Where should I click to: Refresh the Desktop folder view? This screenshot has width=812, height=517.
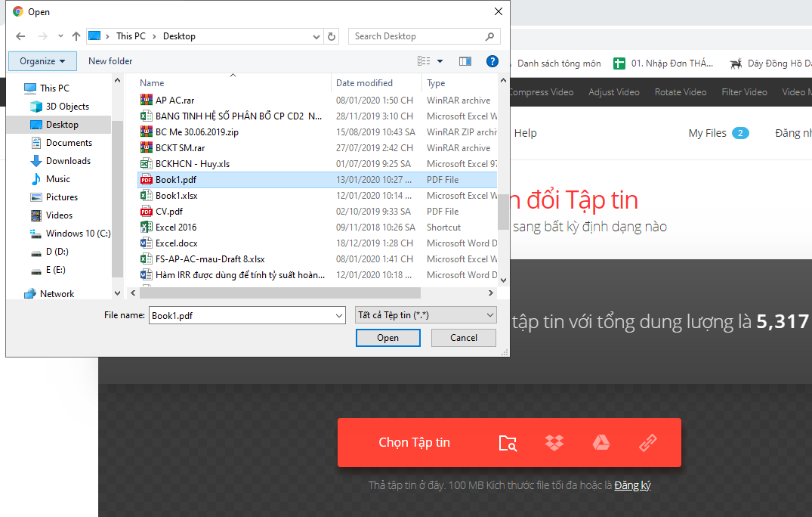332,36
